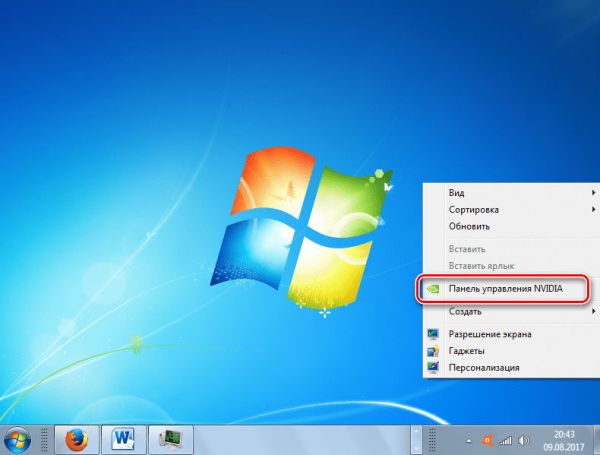Expand the Создать submenu
600x455 pixels.
pyautogui.click(x=511, y=311)
